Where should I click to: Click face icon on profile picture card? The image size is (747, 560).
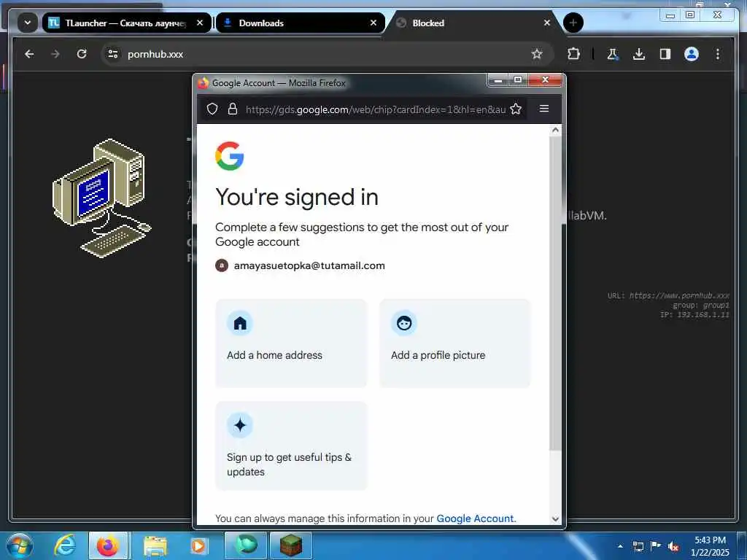coord(404,323)
